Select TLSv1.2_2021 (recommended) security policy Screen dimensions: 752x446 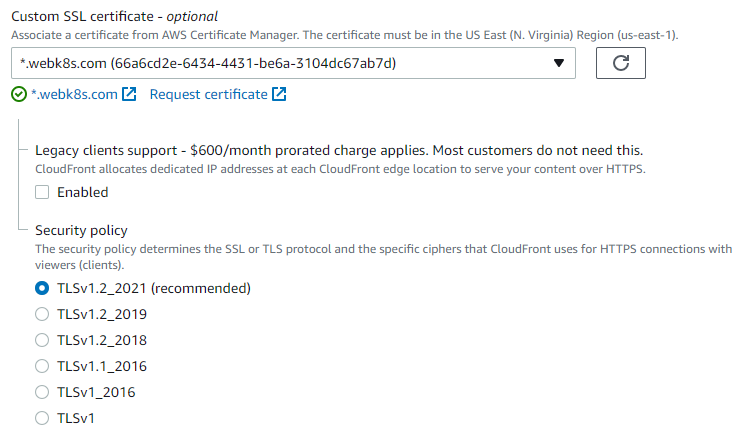(42, 288)
